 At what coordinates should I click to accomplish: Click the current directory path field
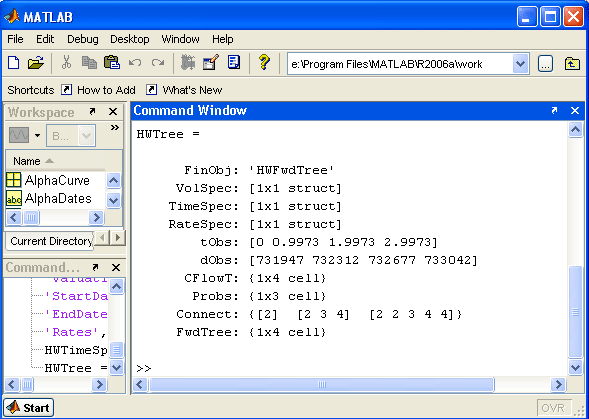400,64
